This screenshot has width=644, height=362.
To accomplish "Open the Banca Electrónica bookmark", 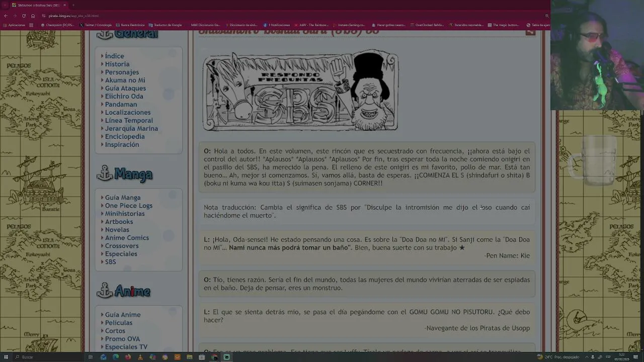I will click(130, 25).
